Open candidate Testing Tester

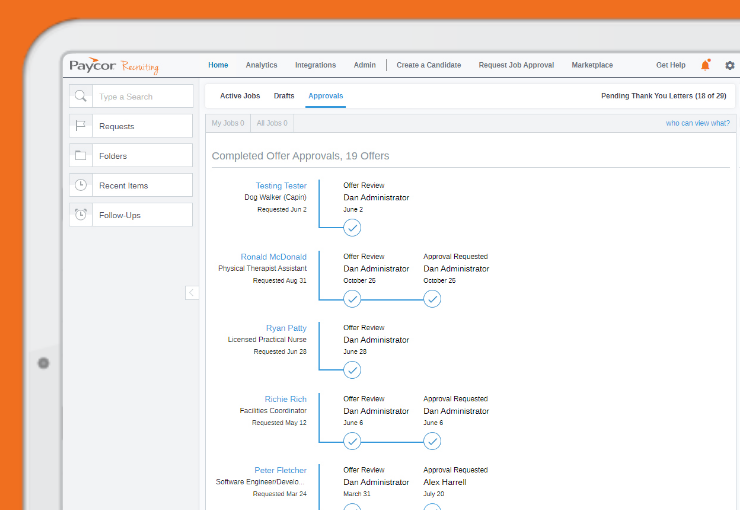click(x=281, y=185)
